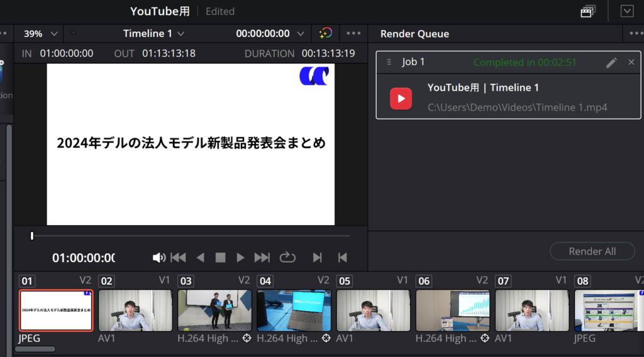Select clip 04 laptop thumbnail

click(294, 310)
